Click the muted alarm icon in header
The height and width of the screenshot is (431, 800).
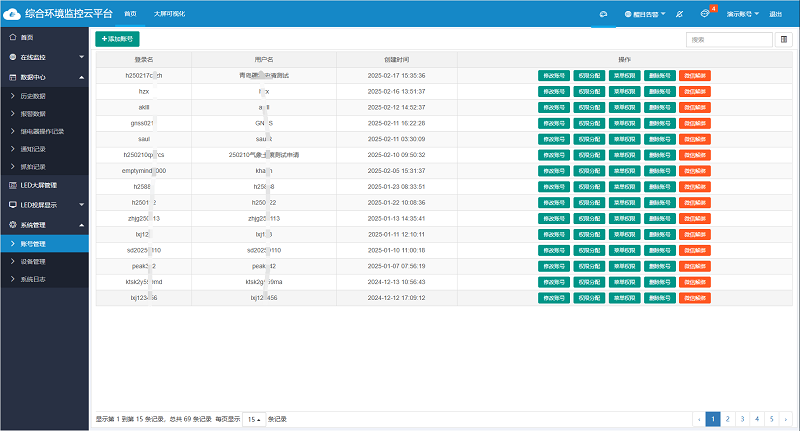680,14
